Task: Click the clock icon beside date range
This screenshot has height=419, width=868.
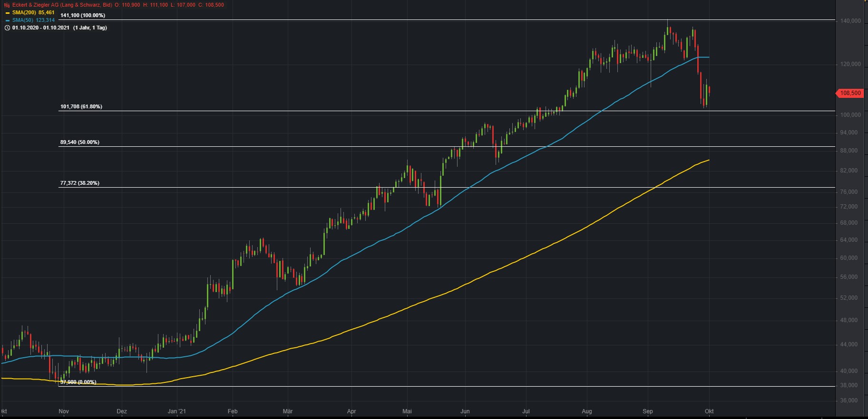Action: (7, 28)
